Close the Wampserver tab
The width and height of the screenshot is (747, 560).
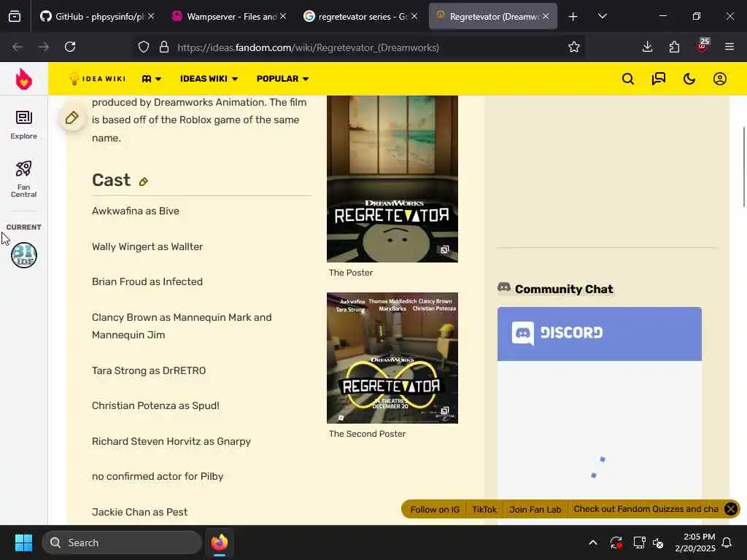(283, 16)
